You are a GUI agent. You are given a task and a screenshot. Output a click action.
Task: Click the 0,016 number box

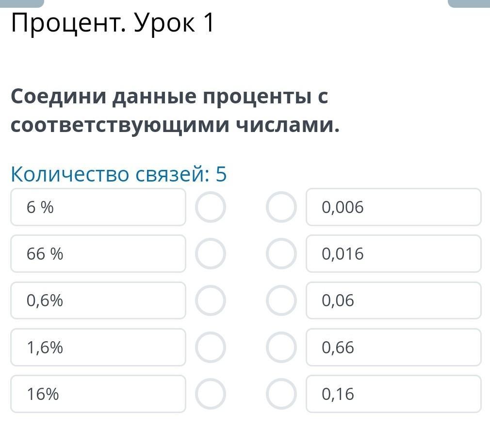coord(393,253)
